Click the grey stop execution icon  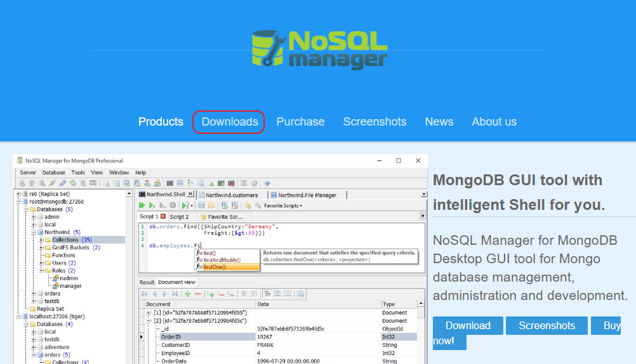click(173, 205)
